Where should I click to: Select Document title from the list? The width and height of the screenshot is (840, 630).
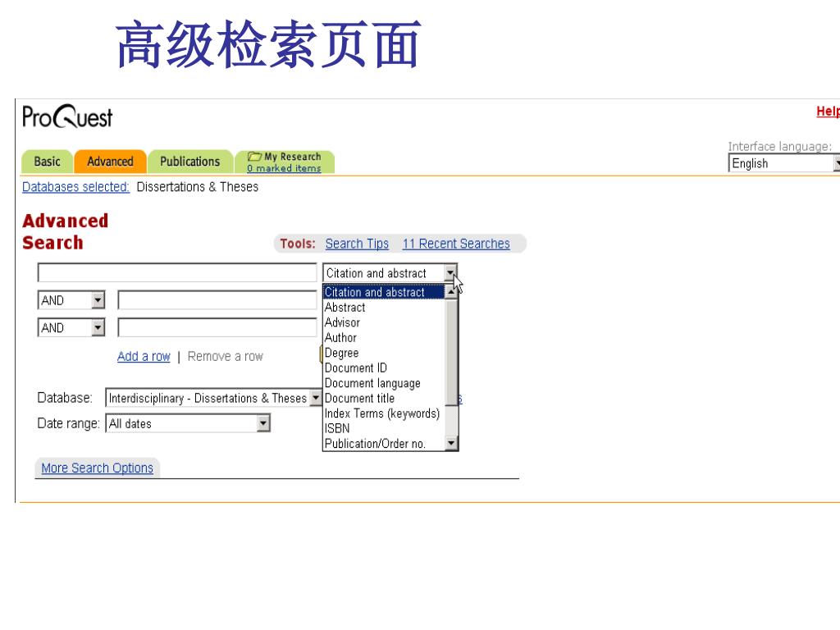pyautogui.click(x=384, y=398)
